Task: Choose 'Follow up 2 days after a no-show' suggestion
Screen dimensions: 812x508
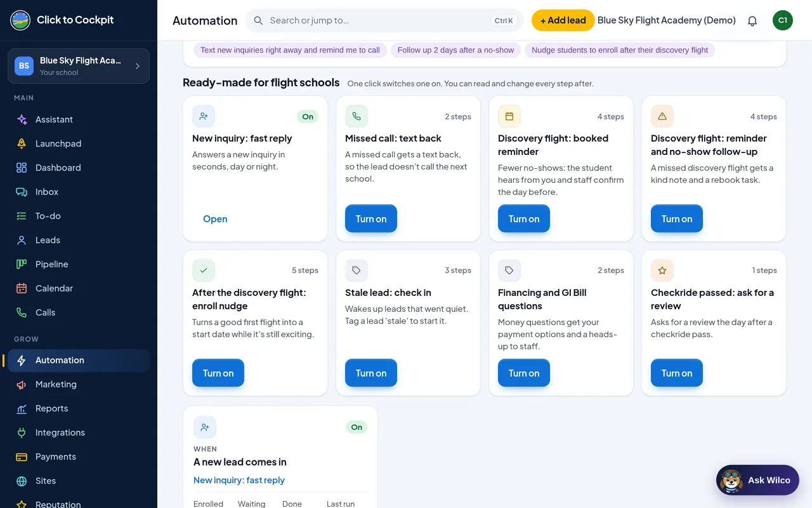Action: coord(455,50)
